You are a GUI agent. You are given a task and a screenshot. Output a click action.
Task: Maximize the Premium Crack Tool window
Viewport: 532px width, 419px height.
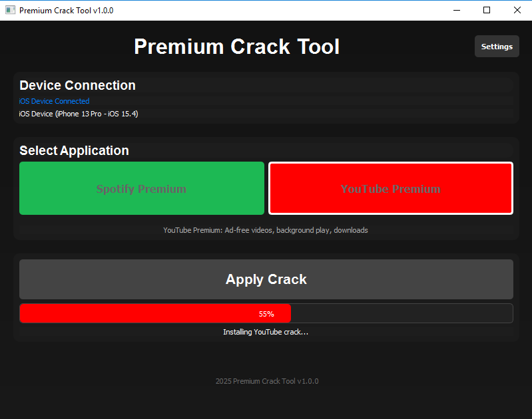(487, 10)
